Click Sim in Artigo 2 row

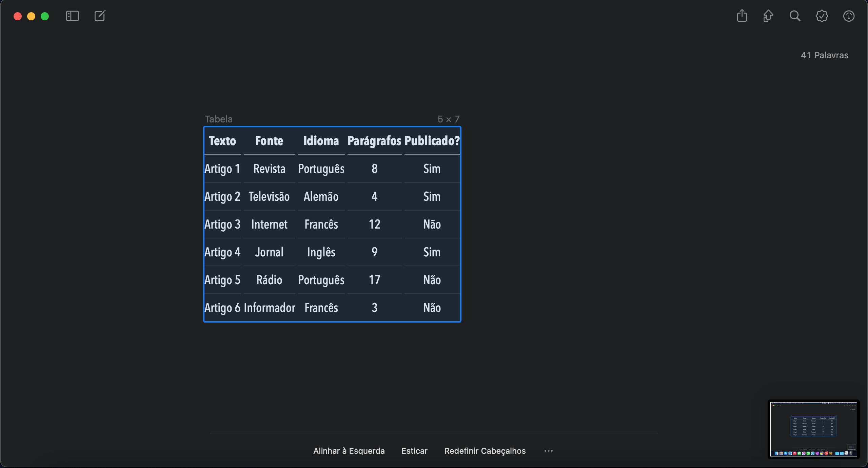pos(432,196)
